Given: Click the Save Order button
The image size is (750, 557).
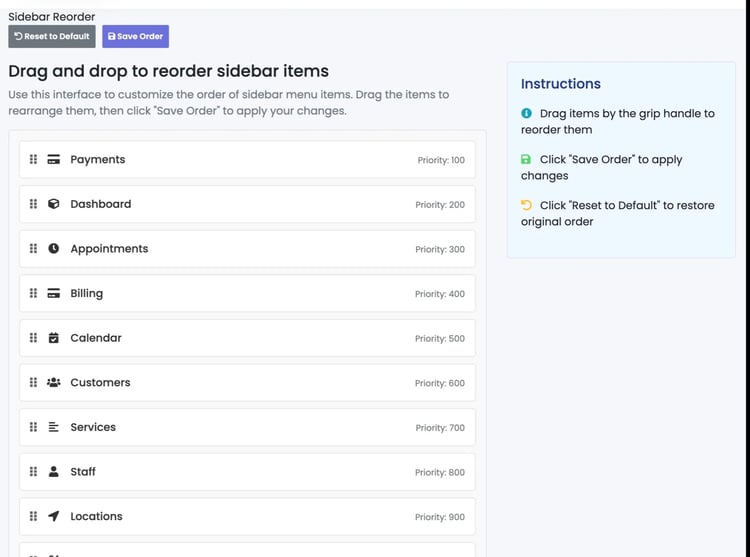Looking at the screenshot, I should pyautogui.click(x=135, y=36).
